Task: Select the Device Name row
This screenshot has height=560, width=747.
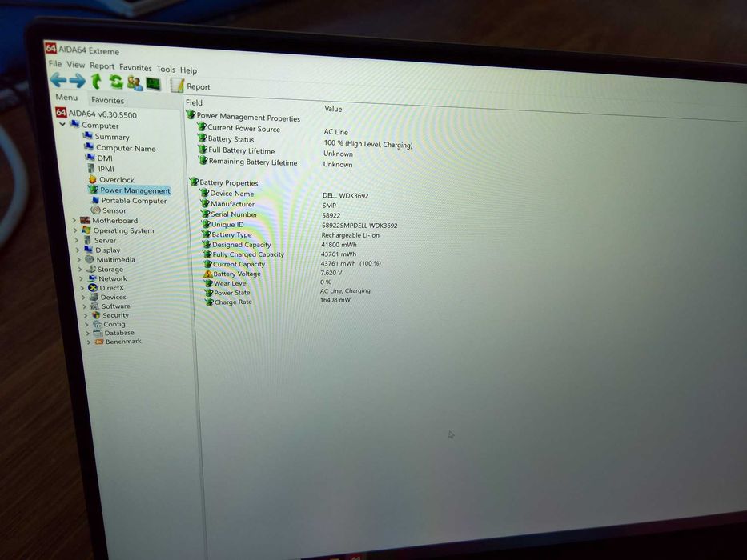Action: (x=227, y=193)
